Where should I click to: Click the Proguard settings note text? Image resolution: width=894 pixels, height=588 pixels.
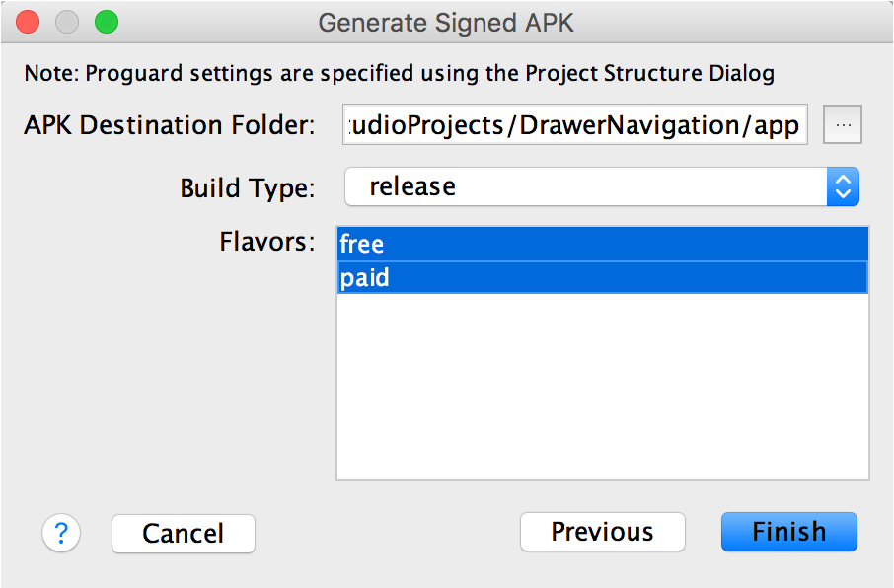click(399, 73)
